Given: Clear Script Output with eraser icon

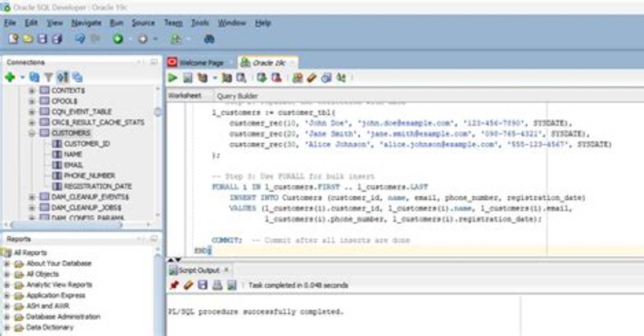Looking at the screenshot, I should coord(188,285).
